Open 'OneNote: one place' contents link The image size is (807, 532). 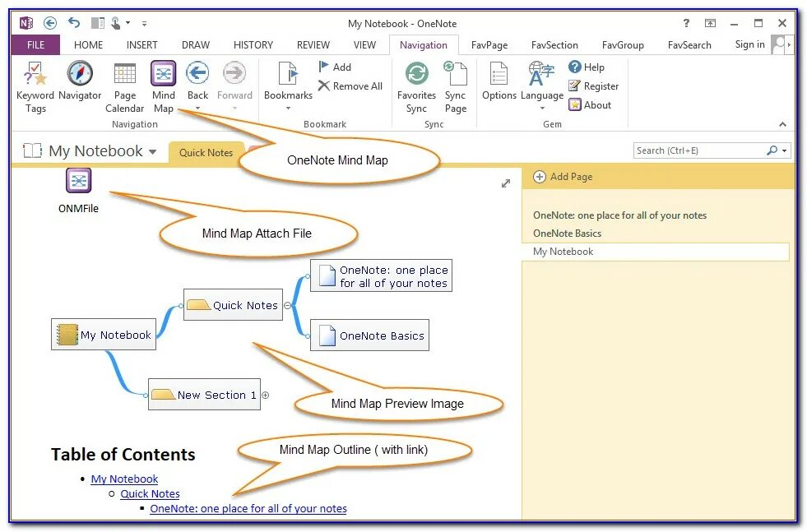coord(248,508)
